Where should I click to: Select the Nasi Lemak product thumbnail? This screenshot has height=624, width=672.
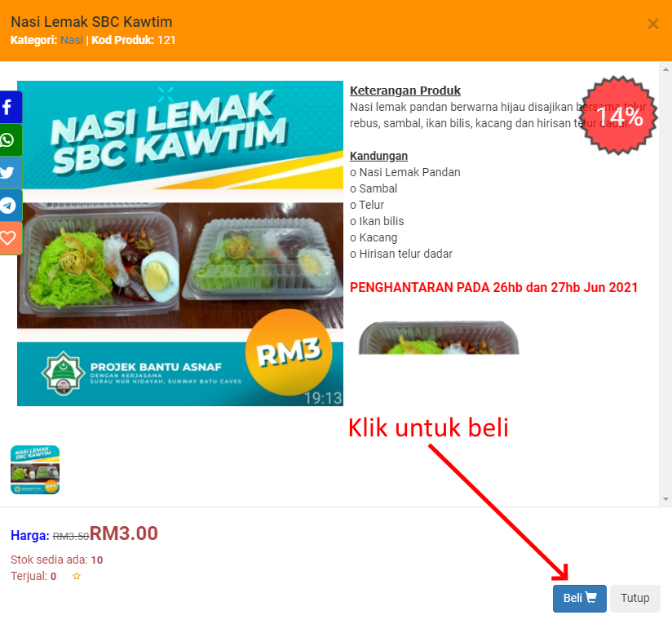point(35,470)
